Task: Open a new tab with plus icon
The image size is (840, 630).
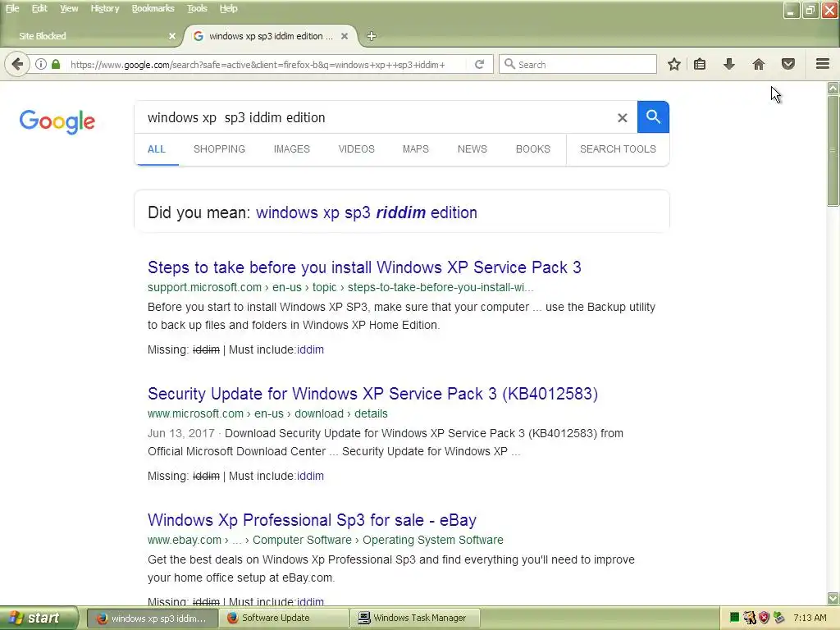Action: pyautogui.click(x=372, y=36)
